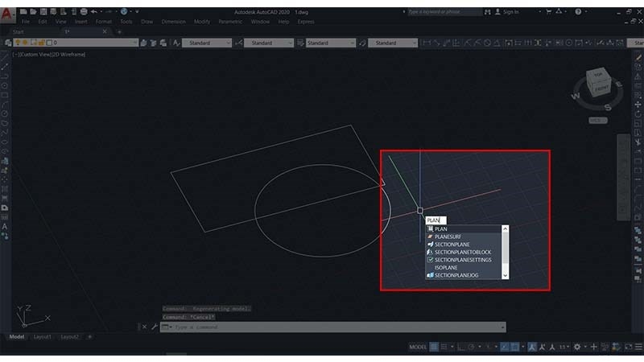Expand the Quick Access Toolbar customize arrow
Screen dimensions: 644x362
click(137, 12)
